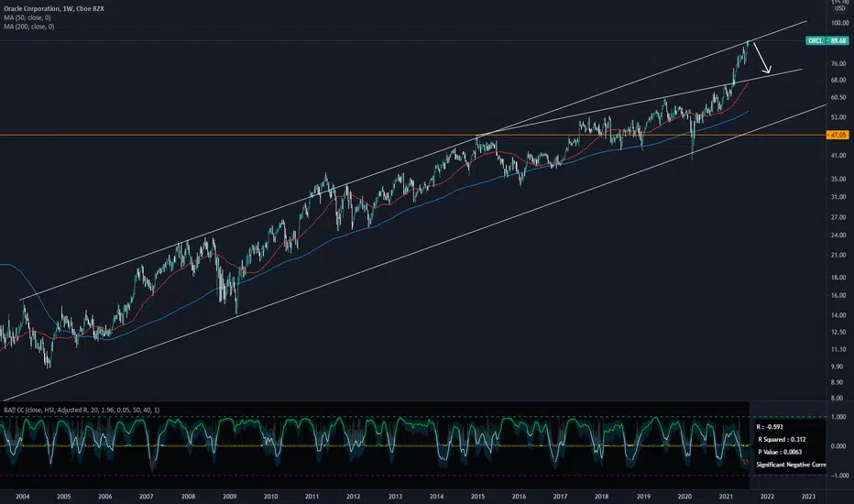The image size is (854, 504).
Task: Click the 41.00 price axis label
Action: (x=838, y=155)
